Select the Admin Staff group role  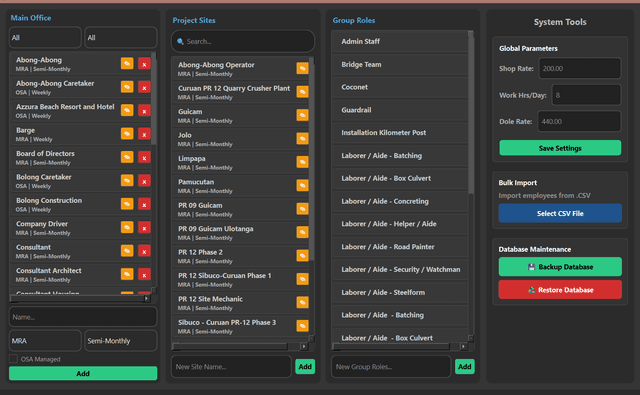coord(400,41)
